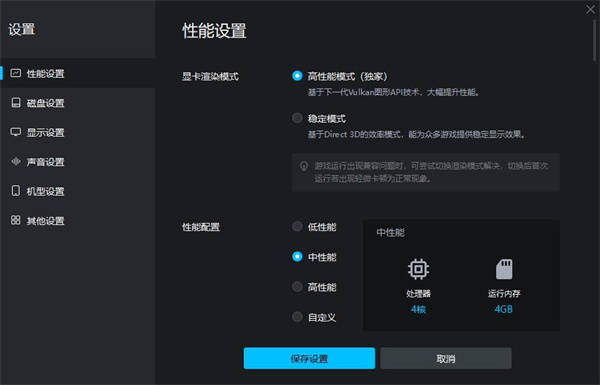Click the 显示设置 monitor icon
The image size is (600, 385).
16,132
